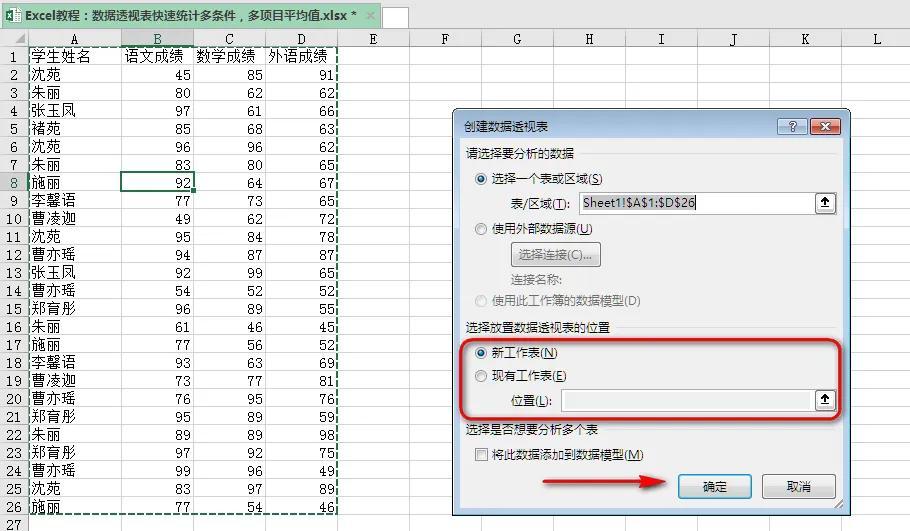Screen dimensions: 910x531
Task: Select column E header
Action: 373,39
